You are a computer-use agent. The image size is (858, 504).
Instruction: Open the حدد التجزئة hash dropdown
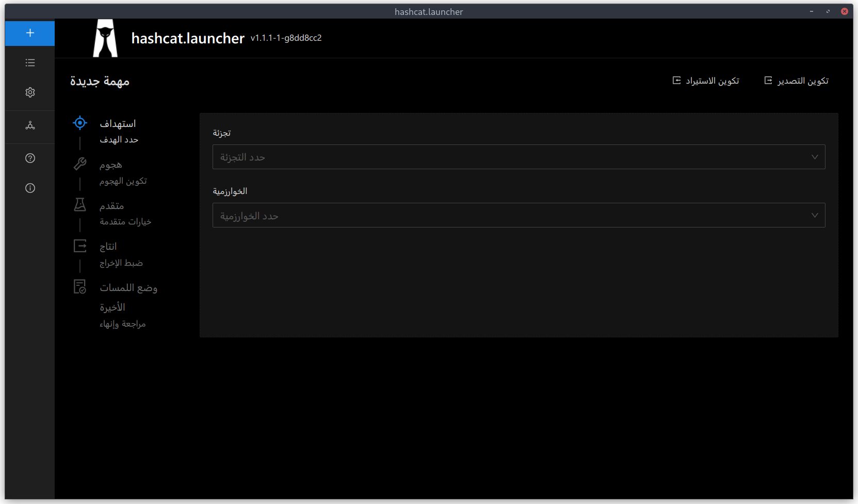519,157
